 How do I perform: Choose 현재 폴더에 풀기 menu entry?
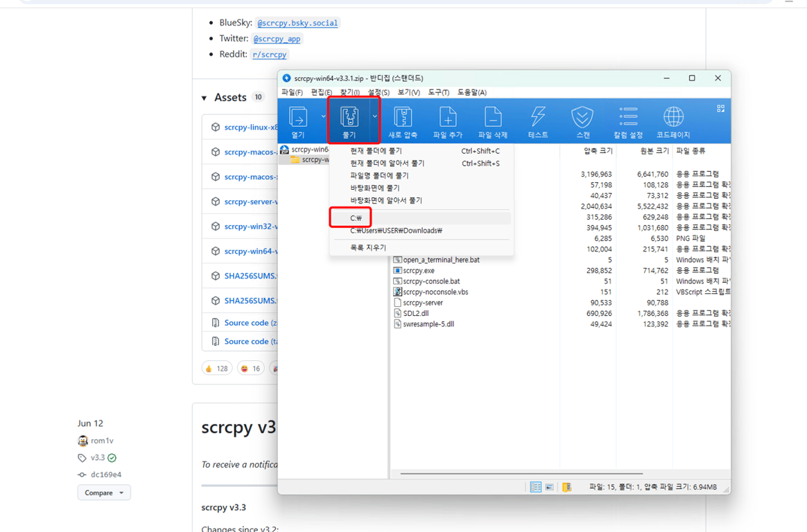[422, 151]
